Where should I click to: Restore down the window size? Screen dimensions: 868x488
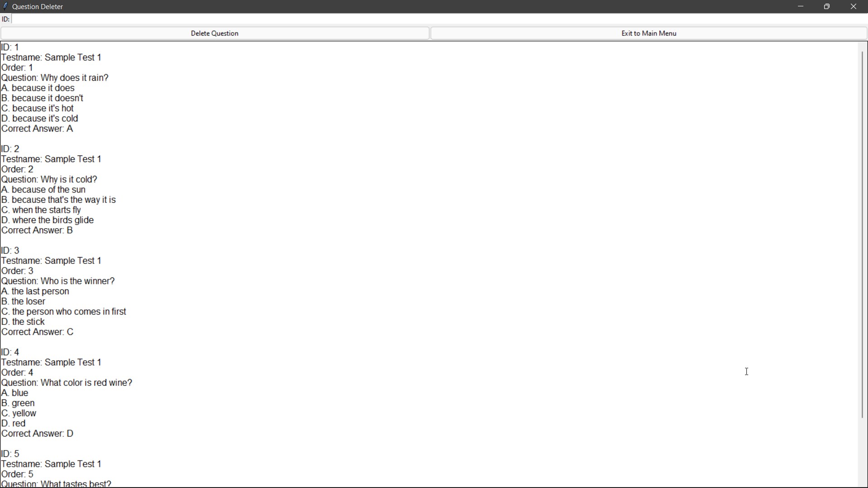pyautogui.click(x=827, y=6)
